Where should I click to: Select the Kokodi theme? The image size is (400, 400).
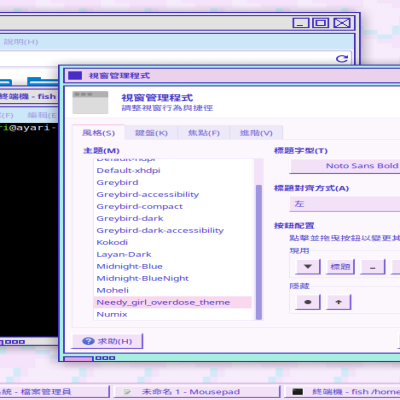(173, 242)
